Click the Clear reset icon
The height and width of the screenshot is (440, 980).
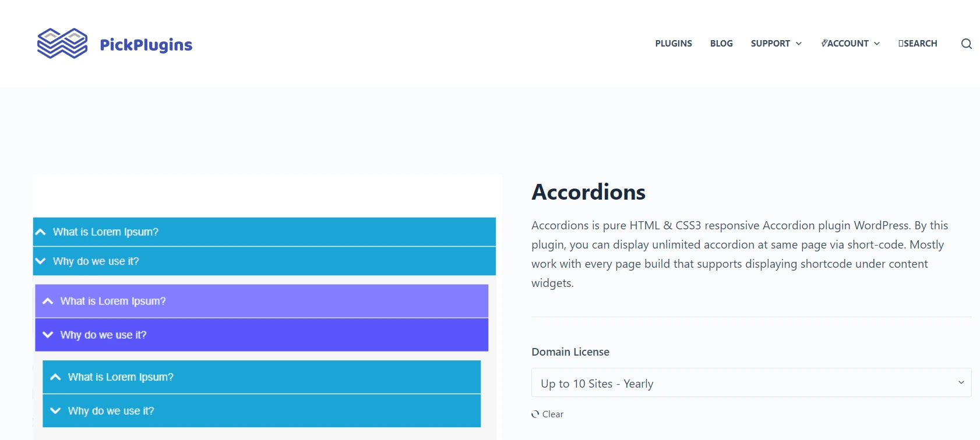point(535,414)
